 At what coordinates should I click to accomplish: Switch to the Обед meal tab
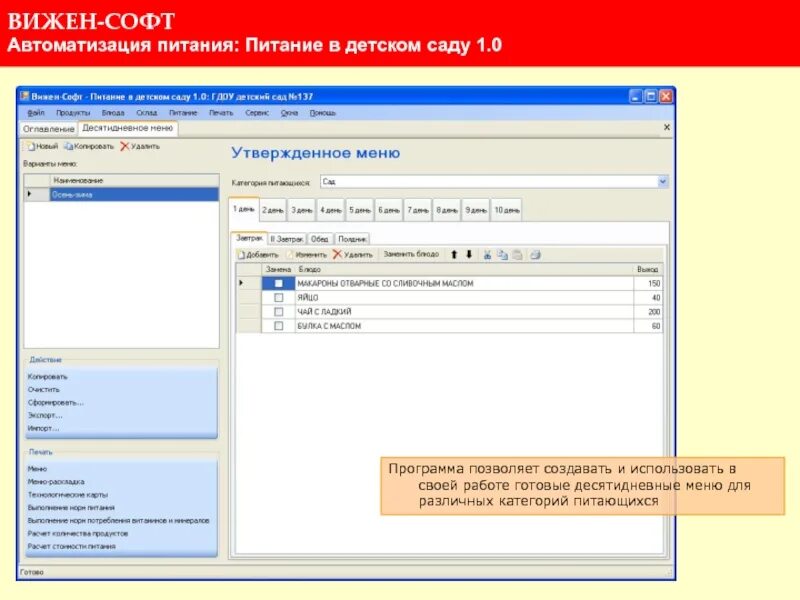click(320, 239)
